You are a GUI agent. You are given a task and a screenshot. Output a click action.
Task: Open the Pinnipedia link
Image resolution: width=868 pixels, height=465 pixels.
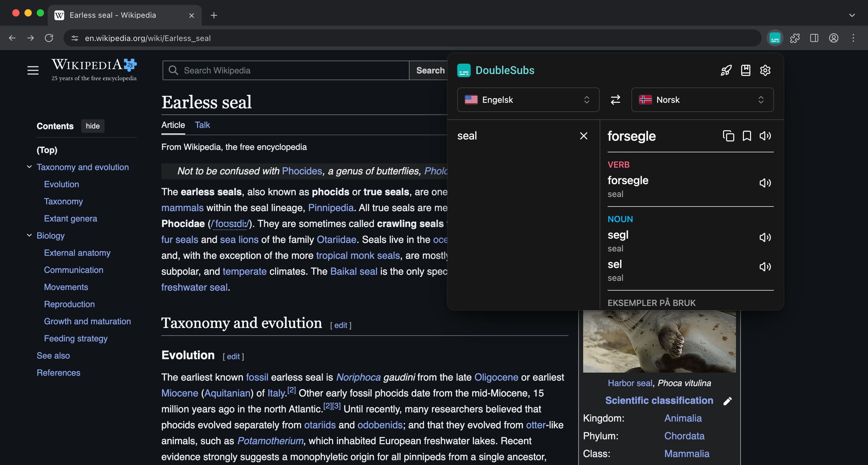[x=331, y=208]
